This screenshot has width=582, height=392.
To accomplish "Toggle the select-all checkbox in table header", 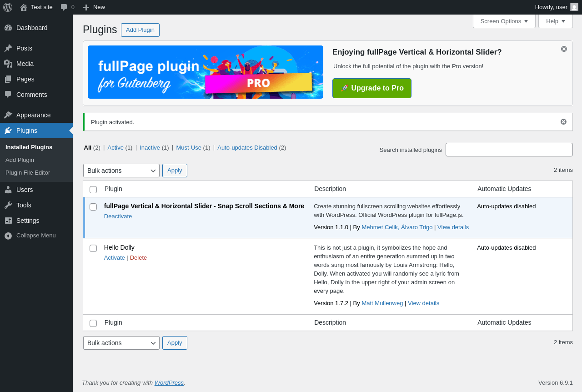I will (93, 190).
